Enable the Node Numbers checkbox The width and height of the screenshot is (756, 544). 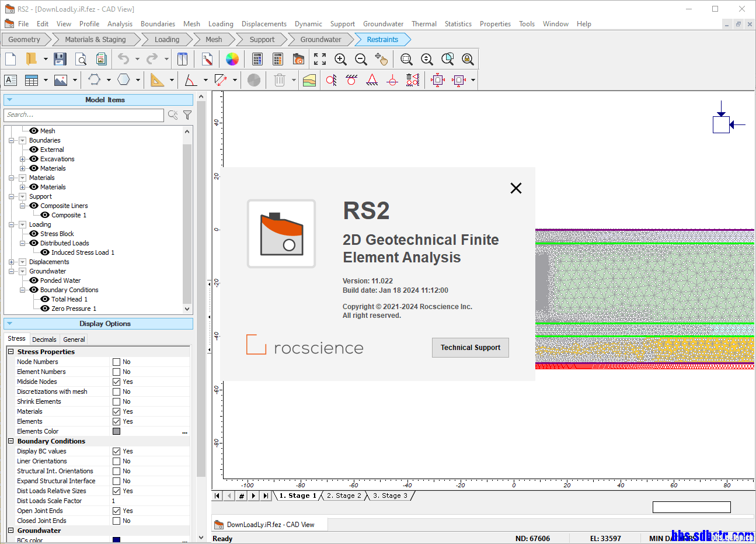coord(117,362)
